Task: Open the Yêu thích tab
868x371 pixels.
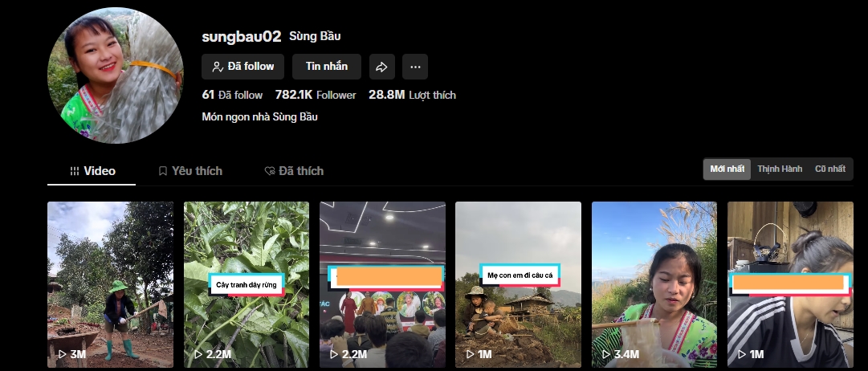Action: click(189, 171)
